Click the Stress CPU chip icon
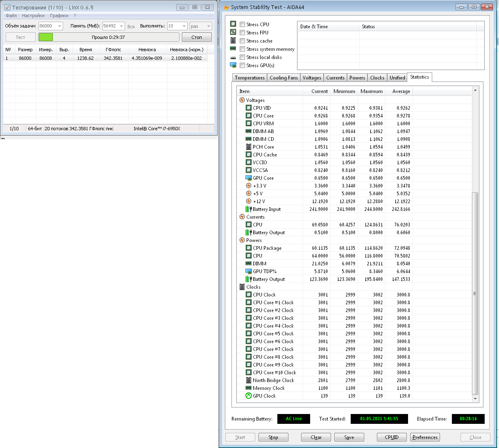The image size is (499, 448). 233,24
